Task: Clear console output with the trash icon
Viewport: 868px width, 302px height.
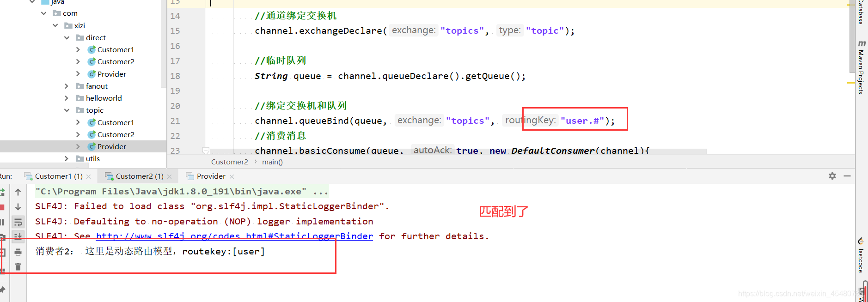Action: point(18,266)
